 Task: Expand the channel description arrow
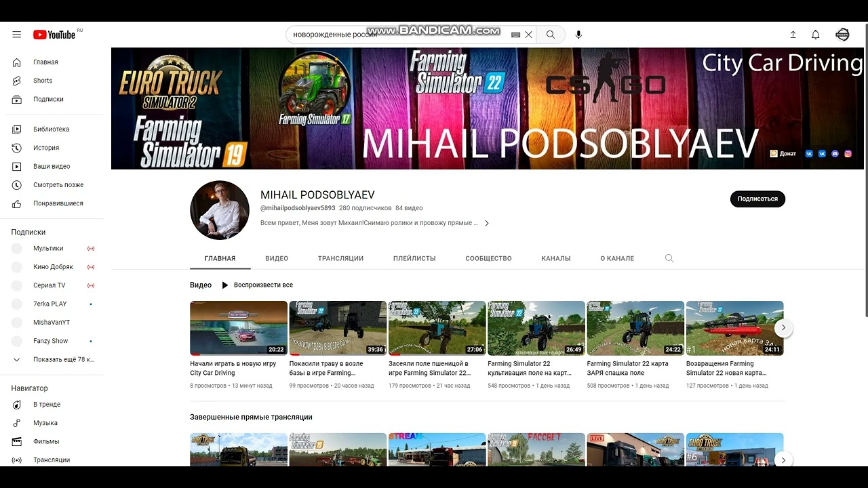(x=486, y=223)
